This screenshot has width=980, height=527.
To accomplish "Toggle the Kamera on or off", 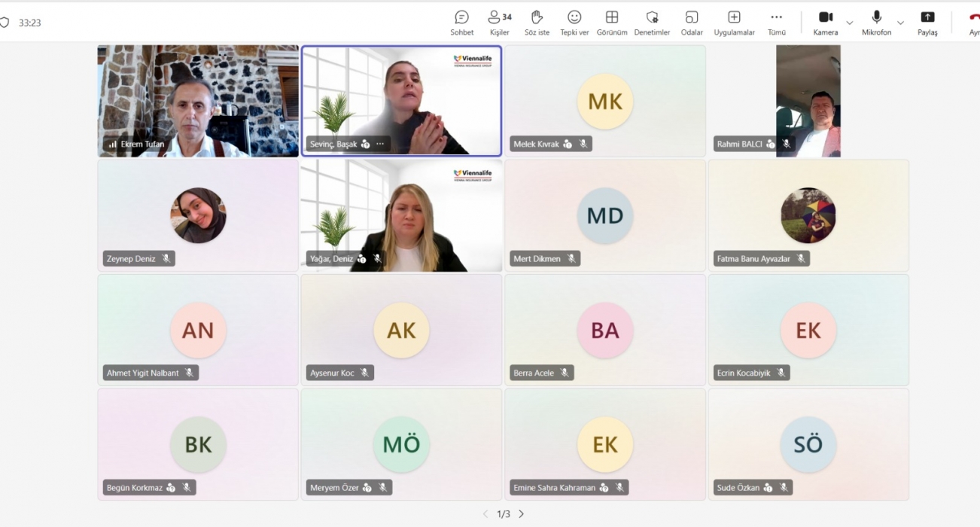I will 825,22.
